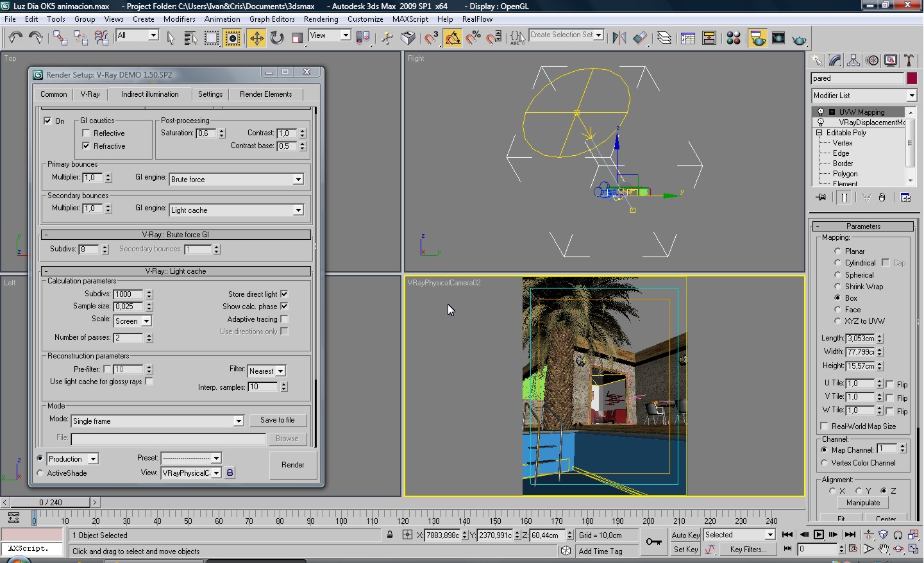This screenshot has width=924, height=563.
Task: Open the Select by Name tool
Action: click(190, 38)
